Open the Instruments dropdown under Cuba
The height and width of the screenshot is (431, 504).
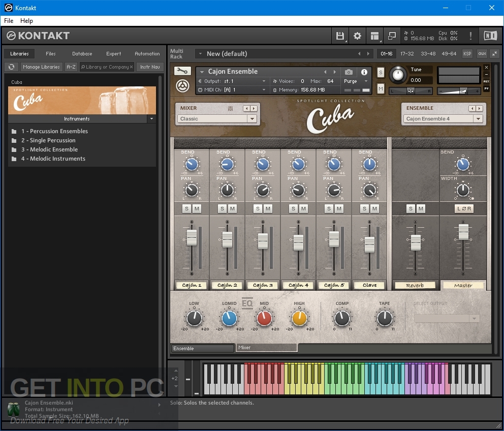tap(151, 119)
